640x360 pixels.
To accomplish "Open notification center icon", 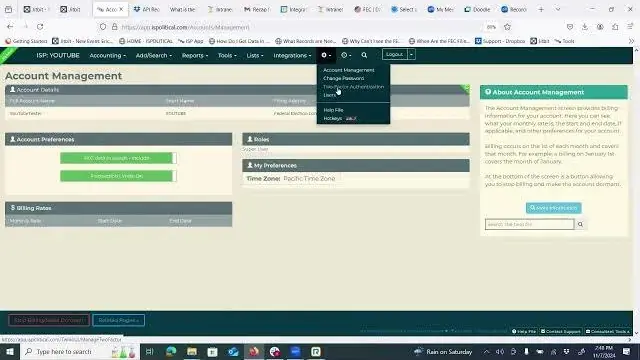I will point(627,351).
